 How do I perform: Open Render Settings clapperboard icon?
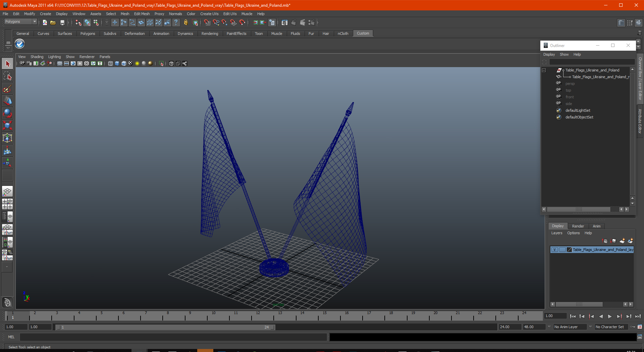click(312, 22)
